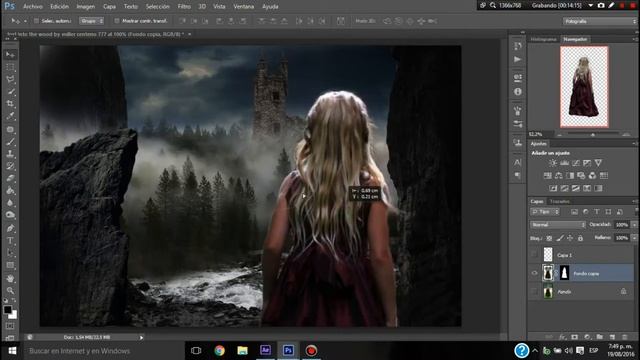
Task: Lock image pixels (brush lock icon)
Action: point(560,238)
